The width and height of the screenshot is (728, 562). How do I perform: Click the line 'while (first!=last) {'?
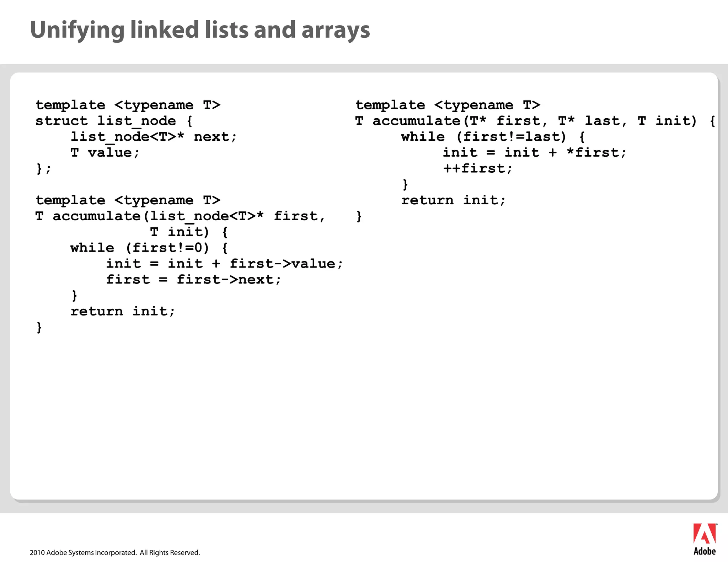493,137
